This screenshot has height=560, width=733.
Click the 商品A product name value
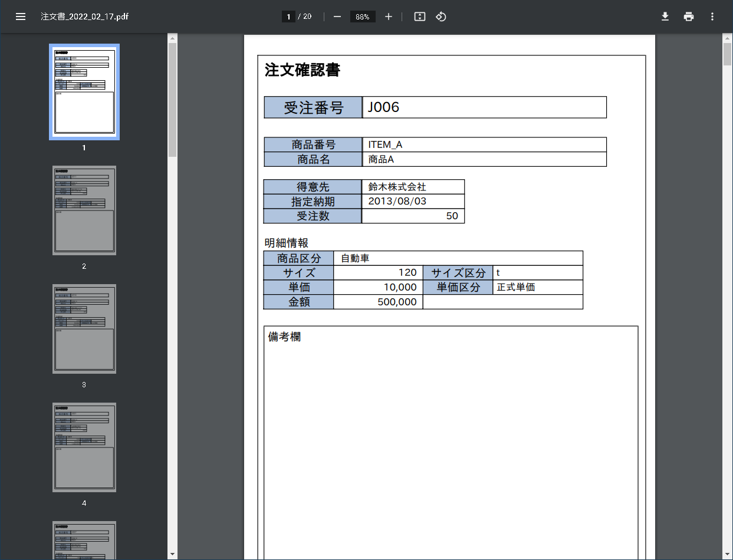381,159
